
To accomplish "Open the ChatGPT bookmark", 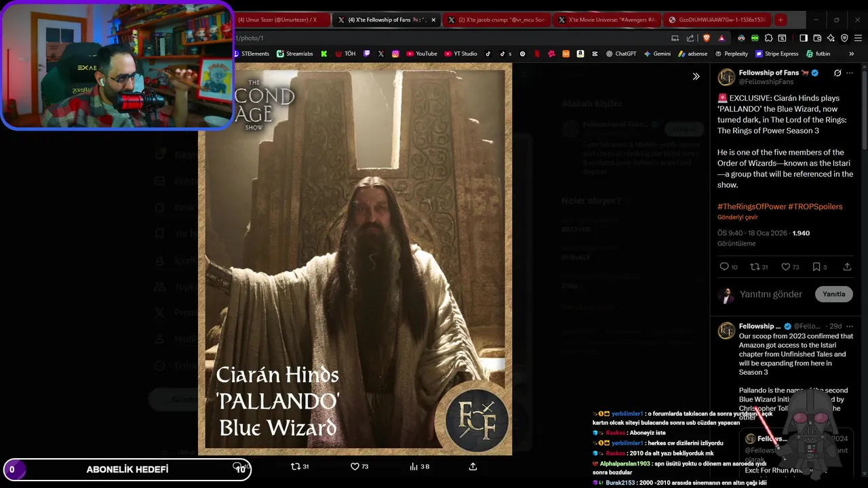I will 621,54.
